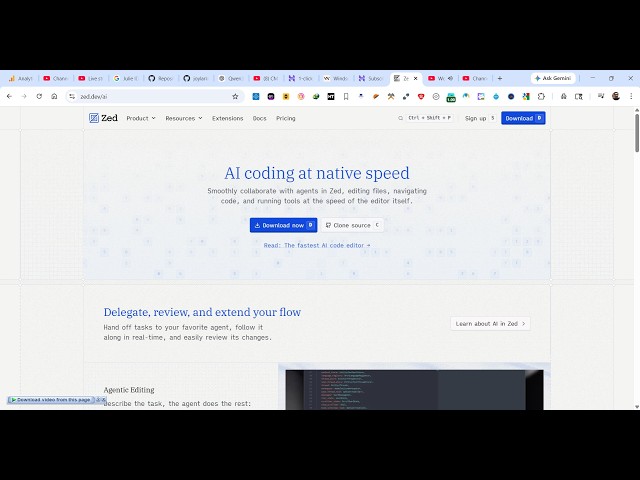The width and height of the screenshot is (640, 480).
Task: Open the Docs nav link
Action: (259, 118)
